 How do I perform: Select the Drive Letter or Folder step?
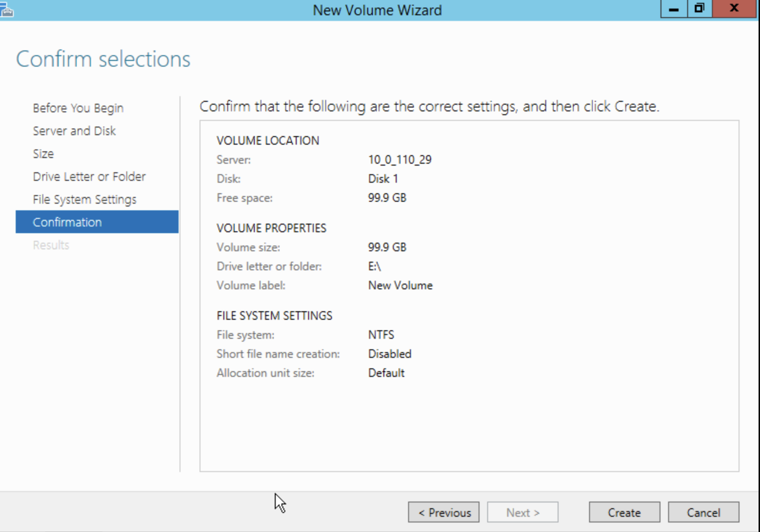tap(89, 177)
